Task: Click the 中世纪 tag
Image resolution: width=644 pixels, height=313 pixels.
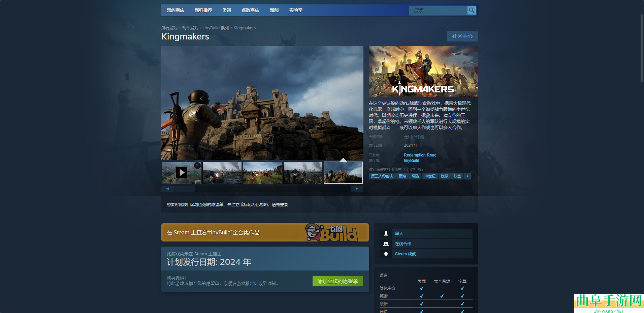Action: point(430,176)
